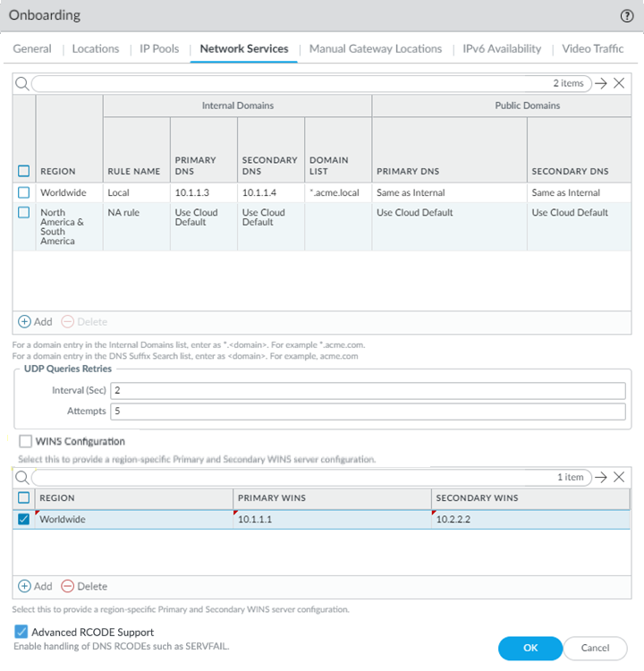Viewport: 644px width, 671px height.
Task: Switch to the IP Pools tab
Action: coord(159,49)
